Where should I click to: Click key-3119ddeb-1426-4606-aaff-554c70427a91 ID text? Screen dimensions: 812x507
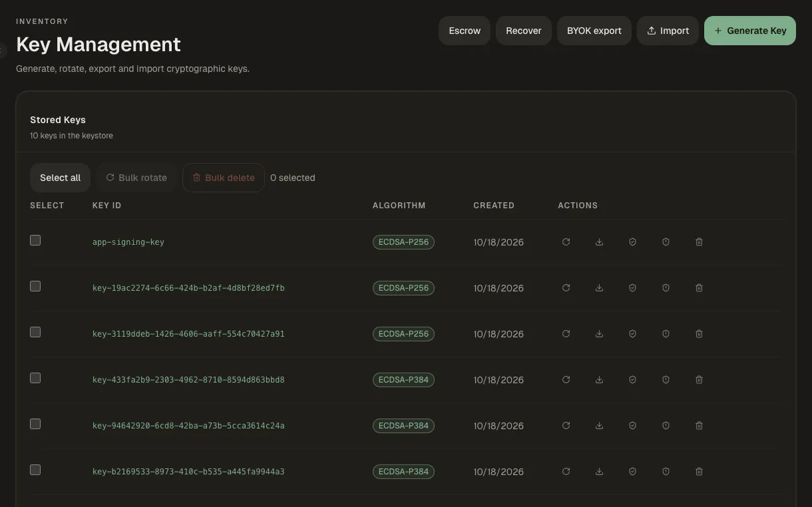[188, 334]
